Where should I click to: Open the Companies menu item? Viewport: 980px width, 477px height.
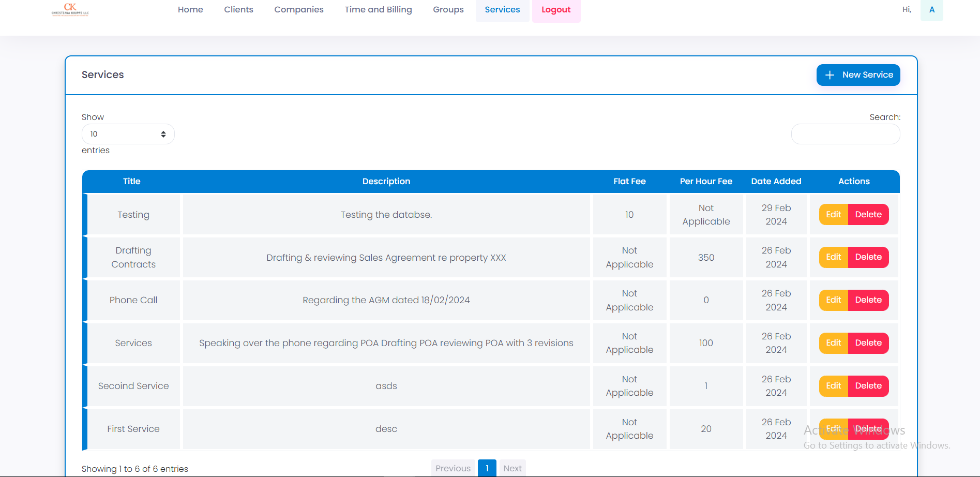click(x=298, y=10)
